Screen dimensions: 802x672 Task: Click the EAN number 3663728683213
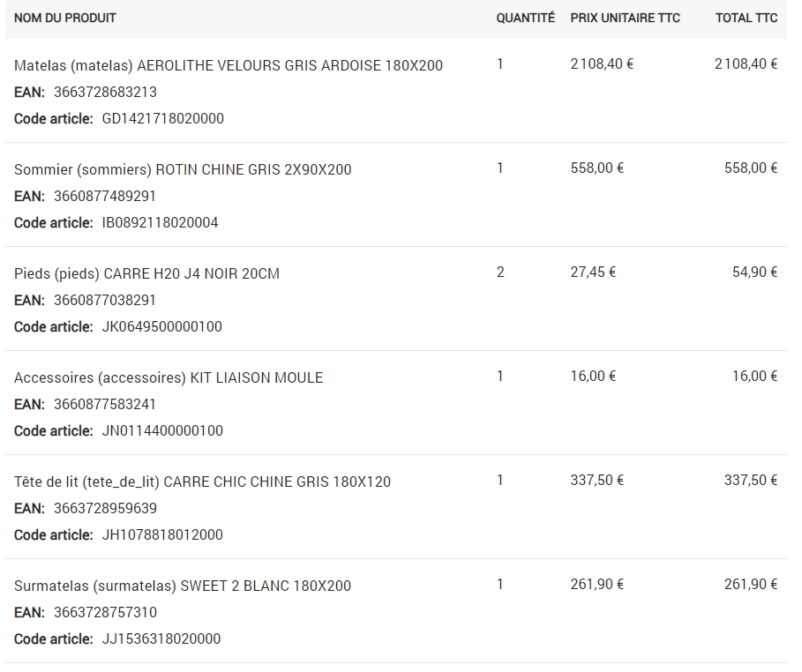point(105,92)
